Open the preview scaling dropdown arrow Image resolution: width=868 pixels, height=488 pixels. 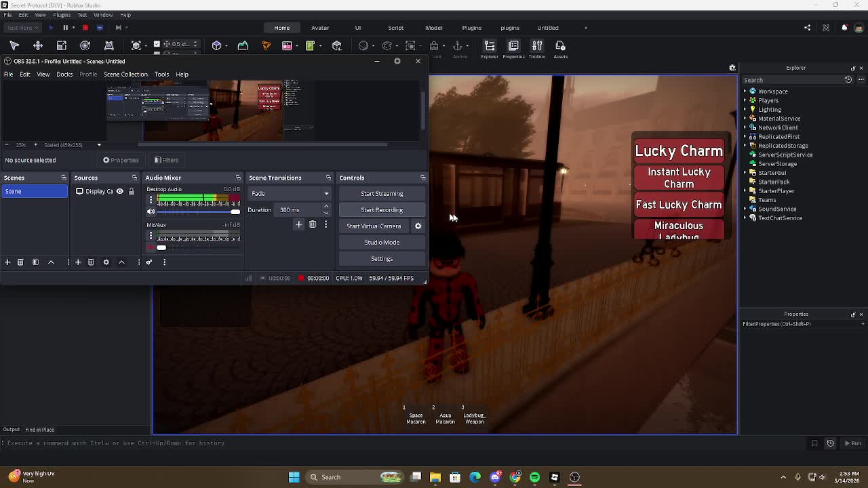click(99, 145)
